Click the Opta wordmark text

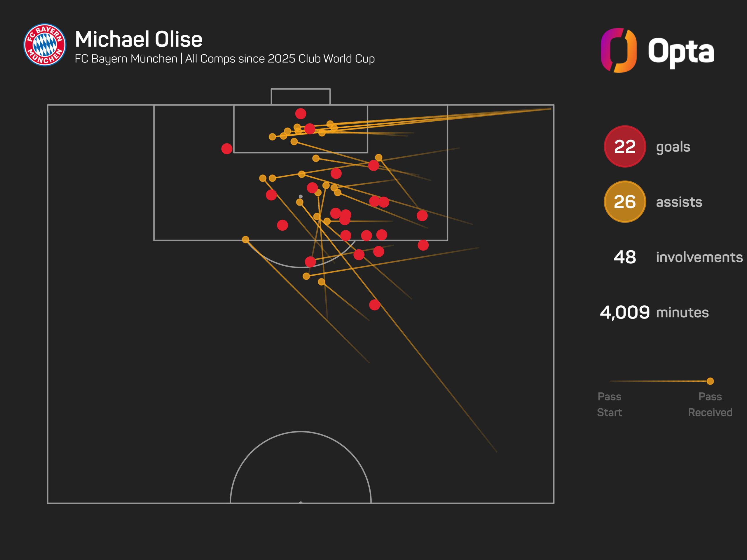681,52
